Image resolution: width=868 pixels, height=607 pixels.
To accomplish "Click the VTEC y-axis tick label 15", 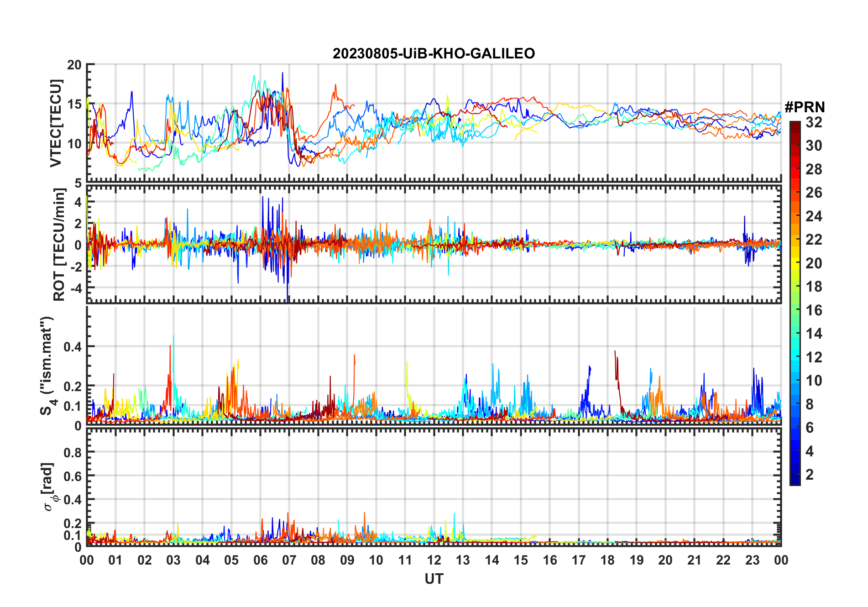I will [x=74, y=104].
